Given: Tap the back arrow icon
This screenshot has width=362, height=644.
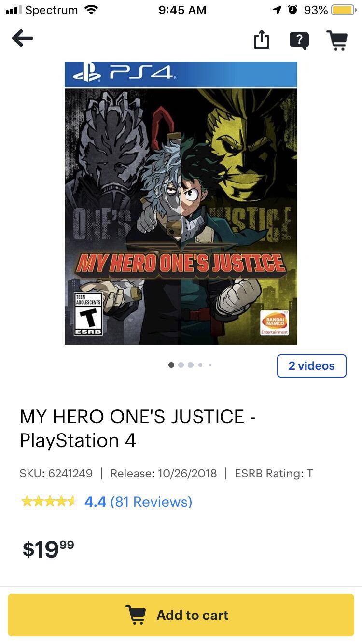Looking at the screenshot, I should pyautogui.click(x=22, y=39).
